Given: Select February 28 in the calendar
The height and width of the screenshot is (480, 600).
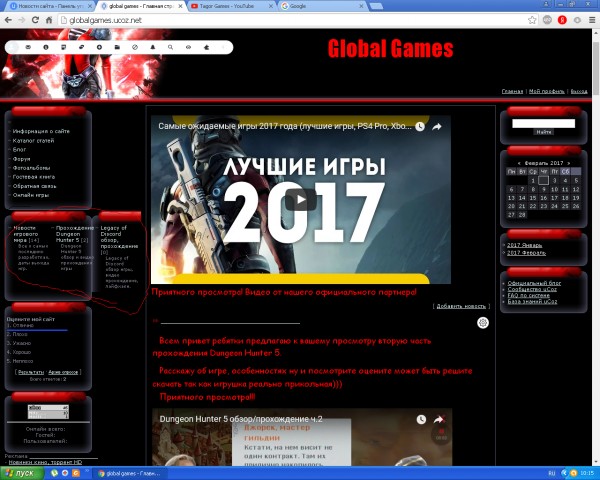Looking at the screenshot, I should pyautogui.click(x=522, y=215).
